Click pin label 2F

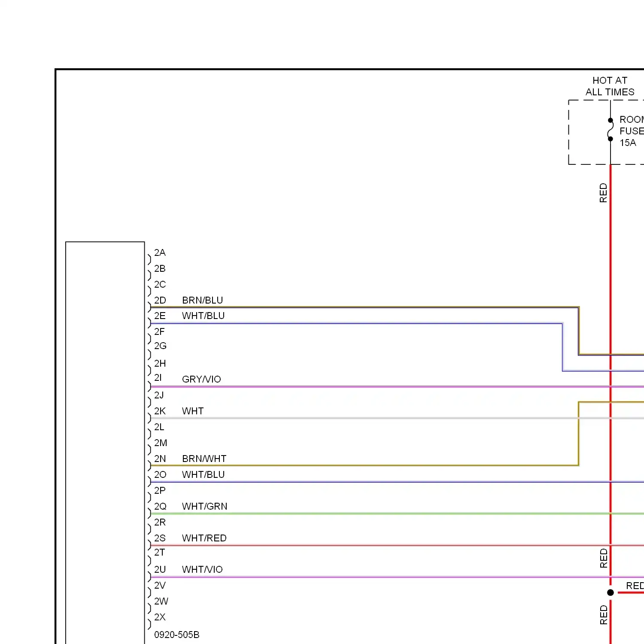tap(159, 331)
